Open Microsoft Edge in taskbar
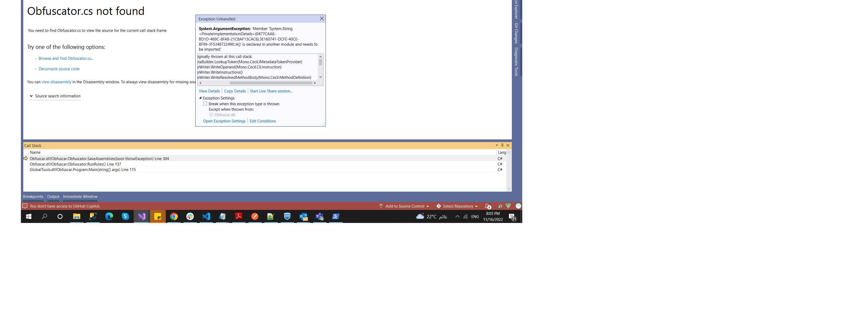 (109, 216)
